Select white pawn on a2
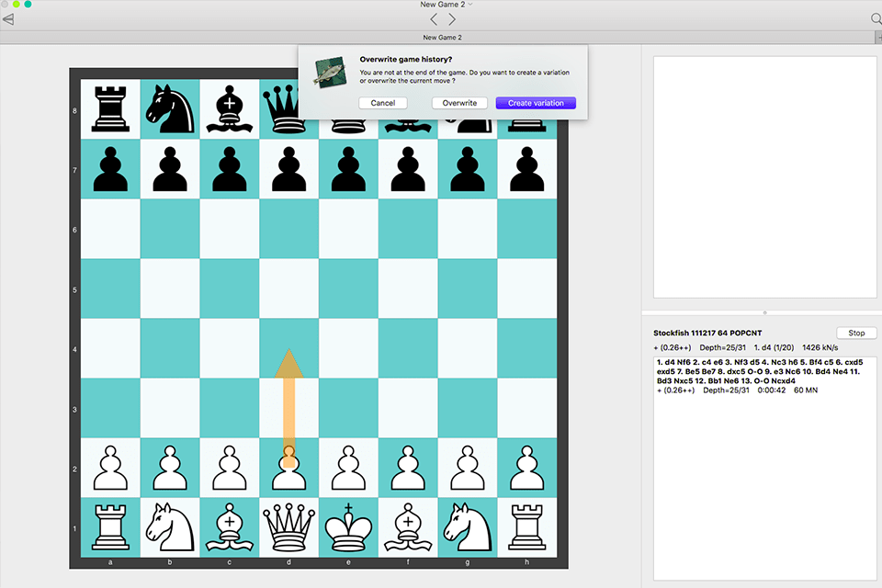 click(x=110, y=469)
